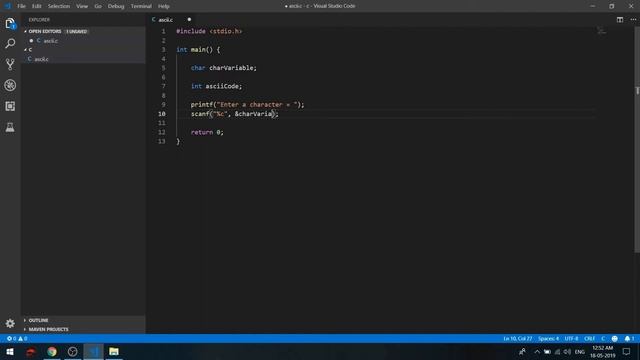Open the File menu
Screen dimensions: 640x360
click(x=22, y=6)
